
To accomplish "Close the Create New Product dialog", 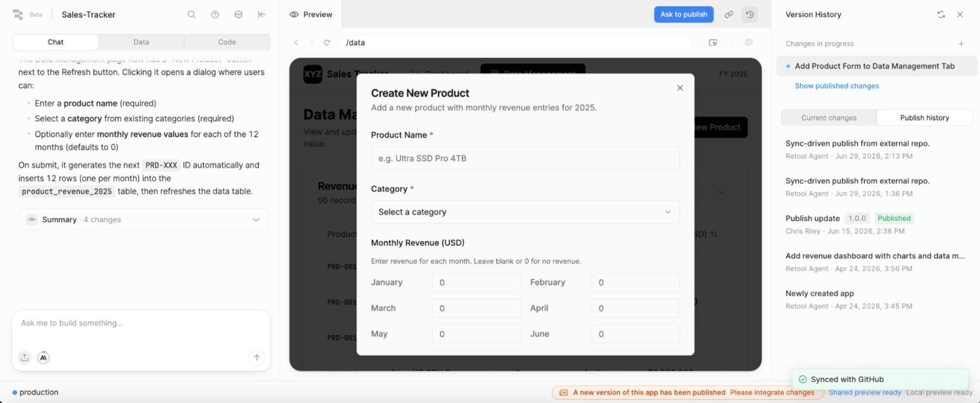I will (680, 88).
